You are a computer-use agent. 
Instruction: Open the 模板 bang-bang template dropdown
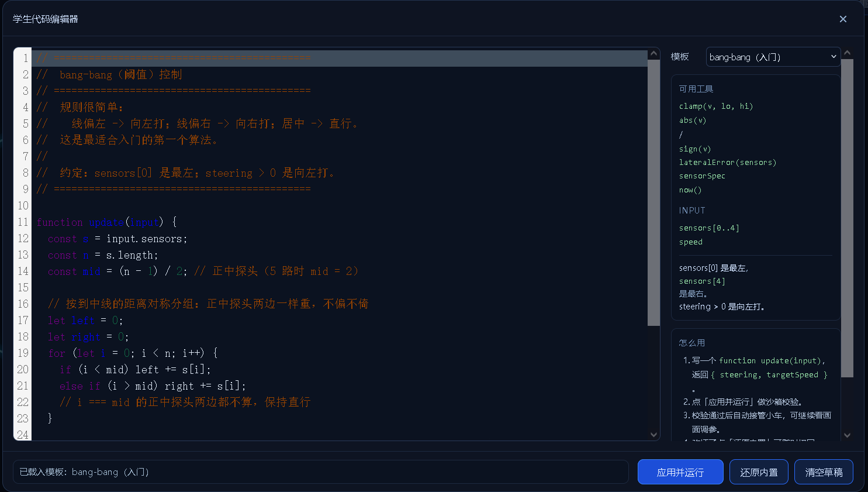(x=773, y=57)
